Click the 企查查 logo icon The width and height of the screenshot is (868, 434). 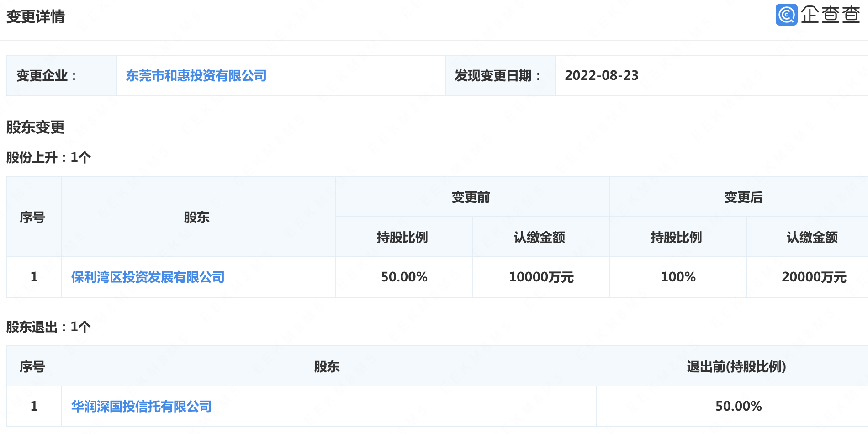pyautogui.click(x=786, y=15)
